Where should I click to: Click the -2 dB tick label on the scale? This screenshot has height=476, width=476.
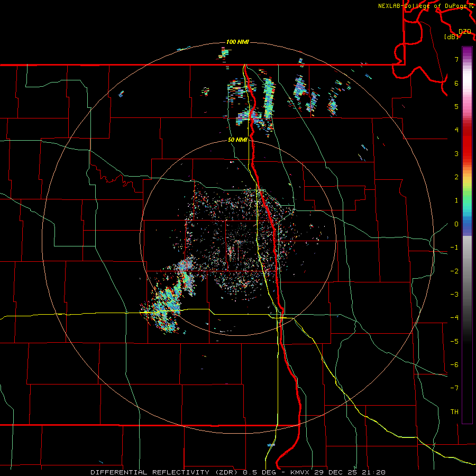click(x=454, y=271)
